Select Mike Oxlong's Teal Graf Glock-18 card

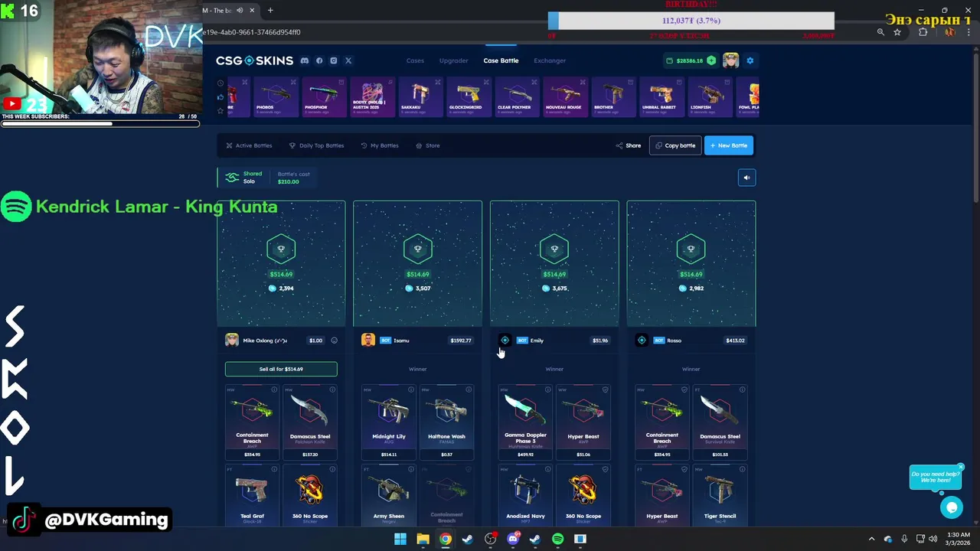pyautogui.click(x=252, y=496)
